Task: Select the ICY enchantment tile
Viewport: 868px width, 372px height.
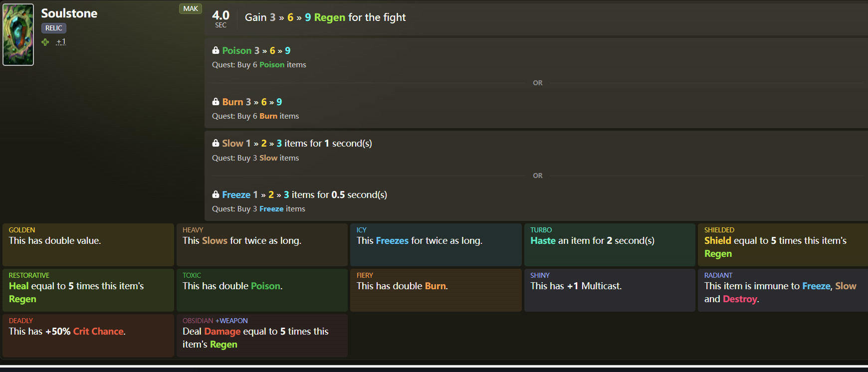Action: click(435, 244)
